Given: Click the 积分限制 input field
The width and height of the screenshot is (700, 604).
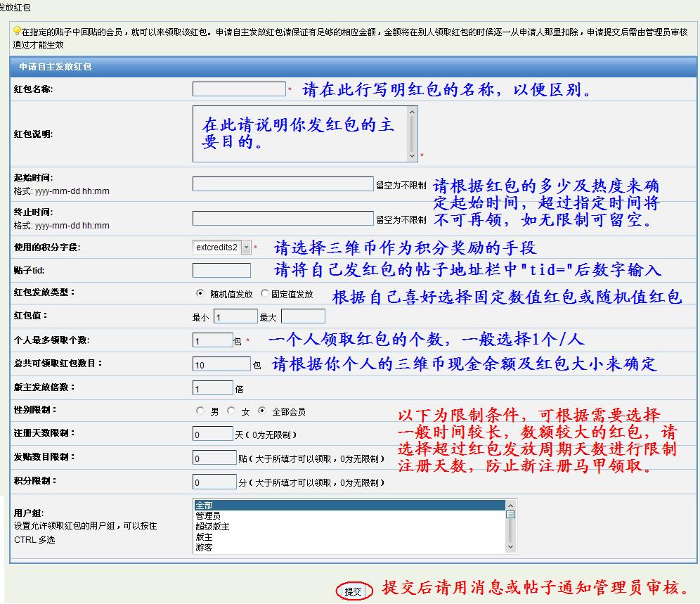Looking at the screenshot, I should click(x=214, y=482).
